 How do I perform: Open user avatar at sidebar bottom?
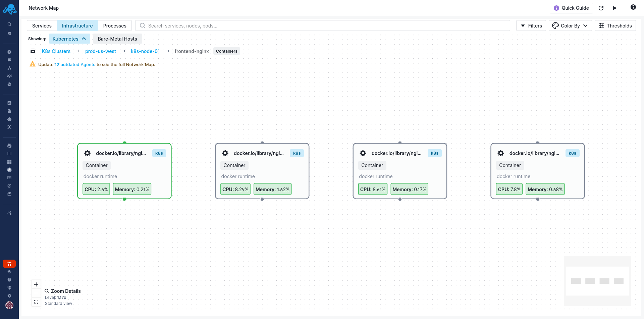click(x=9, y=305)
